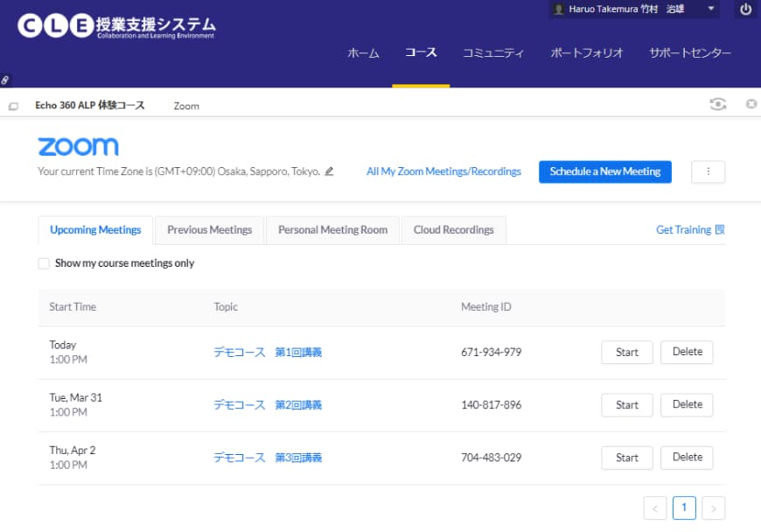Screen dimensions: 761x532
Task: Click the Start Time column header
Action: coord(73,307)
